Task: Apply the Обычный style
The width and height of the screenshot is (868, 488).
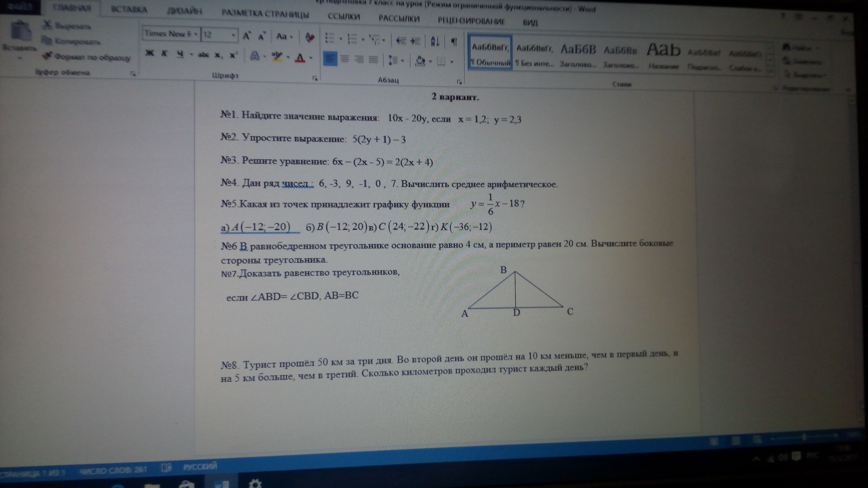Action: point(490,54)
